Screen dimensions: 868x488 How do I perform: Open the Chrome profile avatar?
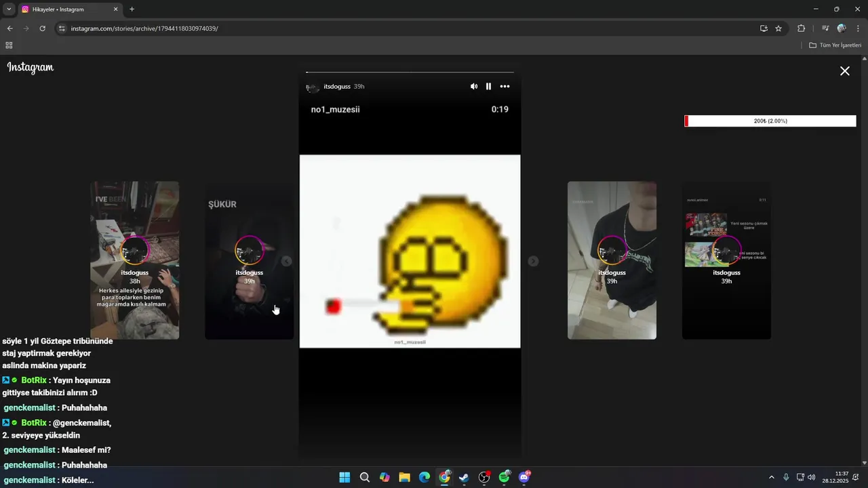[842, 28]
